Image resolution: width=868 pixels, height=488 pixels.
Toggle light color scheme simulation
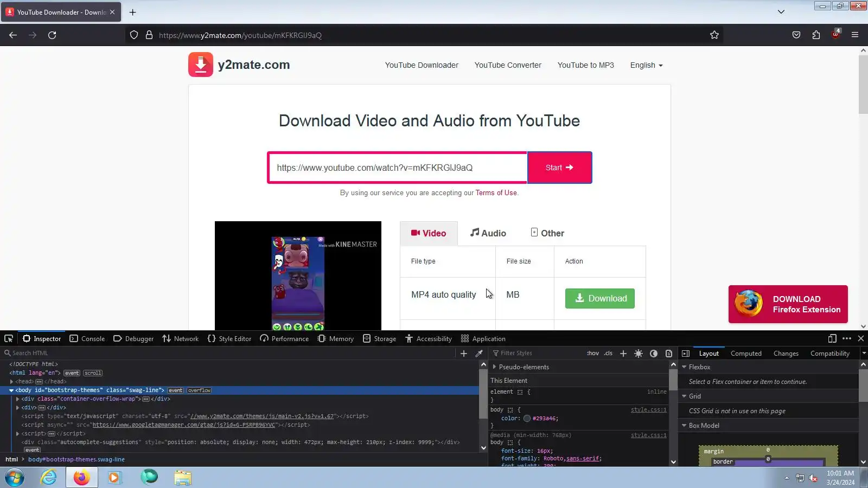pyautogui.click(x=639, y=353)
